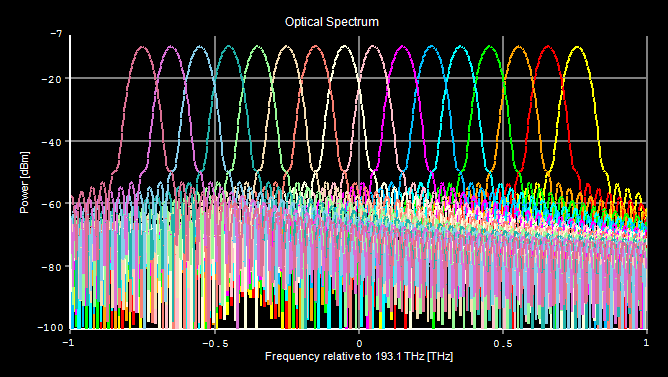Screen dimensions: 668x377
Task: Click the -60 tick label on the power axis
Action: coord(53,204)
